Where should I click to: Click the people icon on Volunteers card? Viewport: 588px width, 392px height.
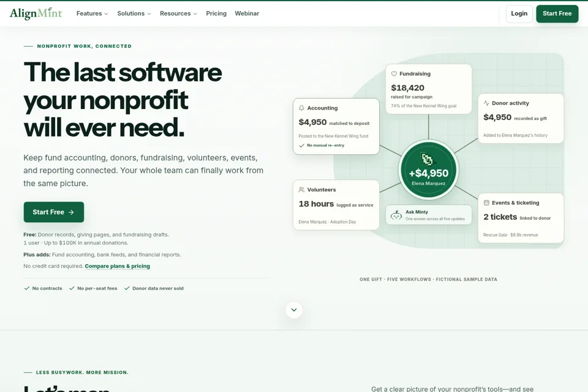pyautogui.click(x=301, y=190)
